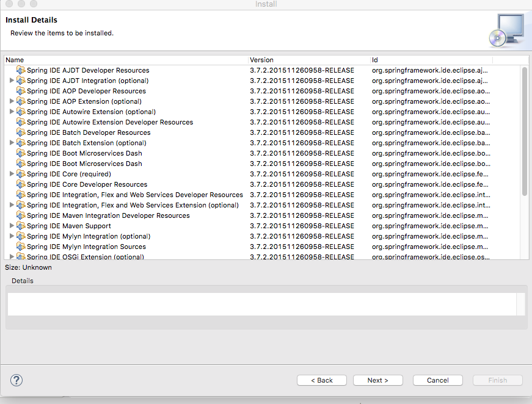Screen dimensions: 532x404
Task: Click the feature icon of Spring IDE Maven Support
Action: coord(21,226)
